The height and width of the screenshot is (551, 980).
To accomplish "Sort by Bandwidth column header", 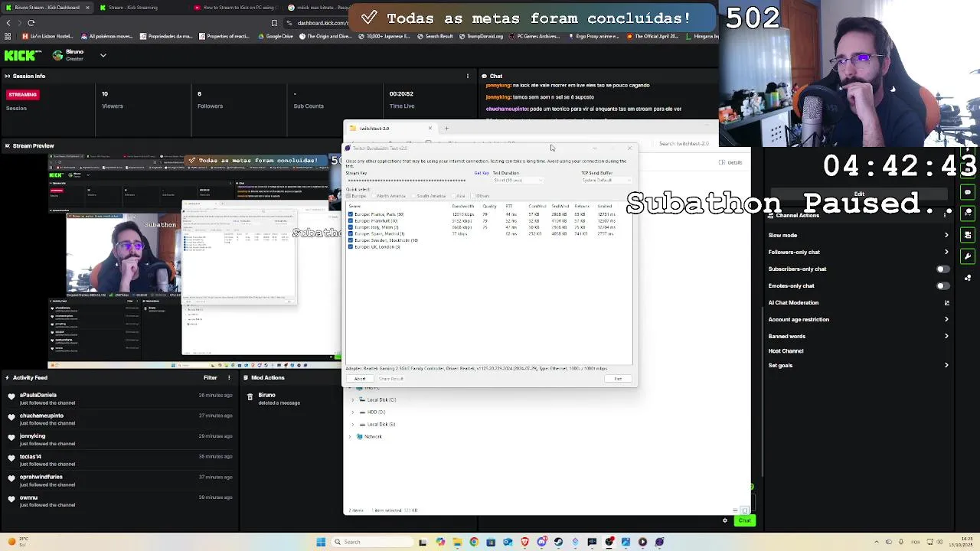I will pos(462,206).
